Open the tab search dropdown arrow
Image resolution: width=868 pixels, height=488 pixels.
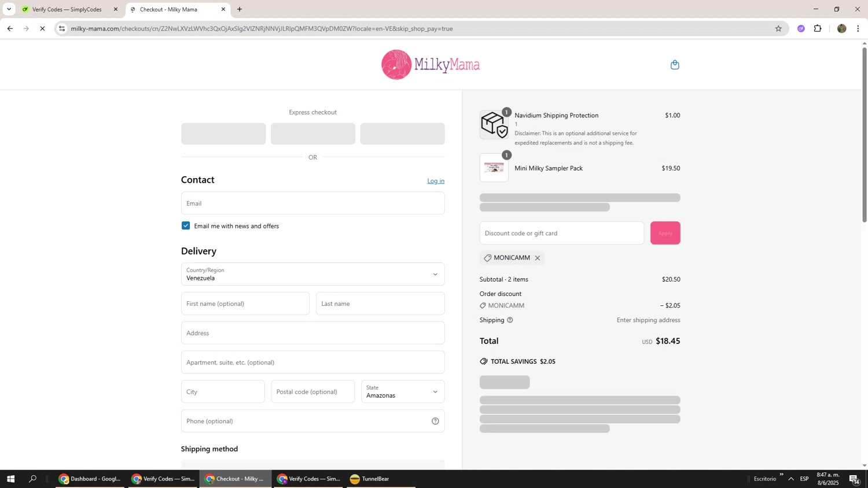[9, 9]
